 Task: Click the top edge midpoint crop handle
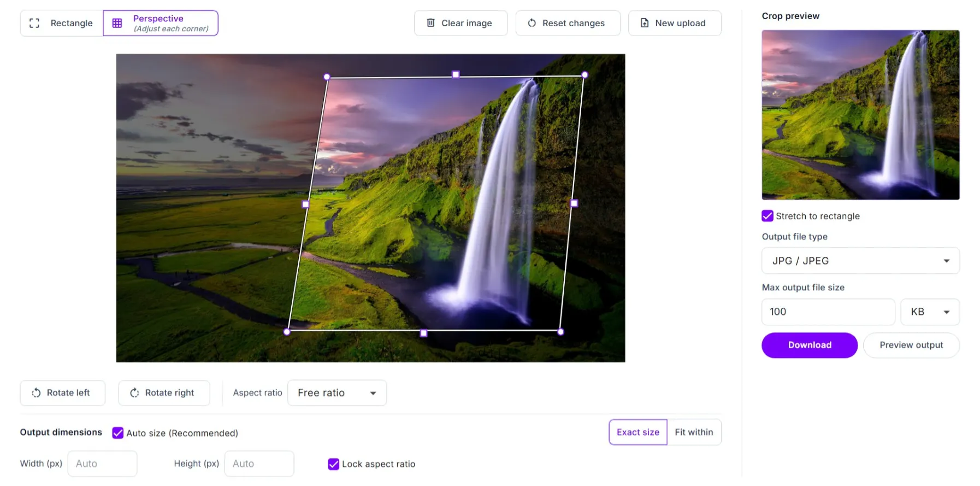click(x=456, y=74)
